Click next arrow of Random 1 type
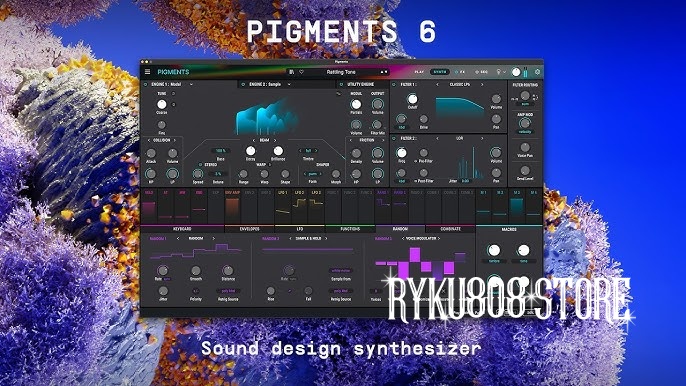The height and width of the screenshot is (386, 686). click(x=214, y=239)
